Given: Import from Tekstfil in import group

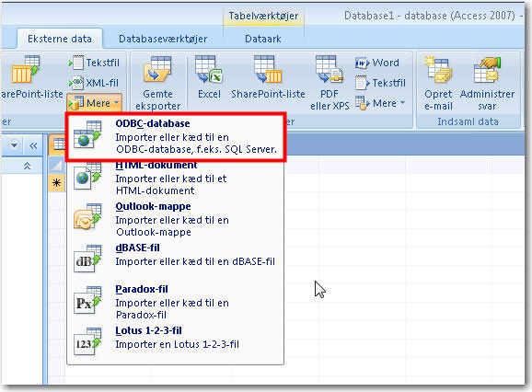Looking at the screenshot, I should point(94,63).
